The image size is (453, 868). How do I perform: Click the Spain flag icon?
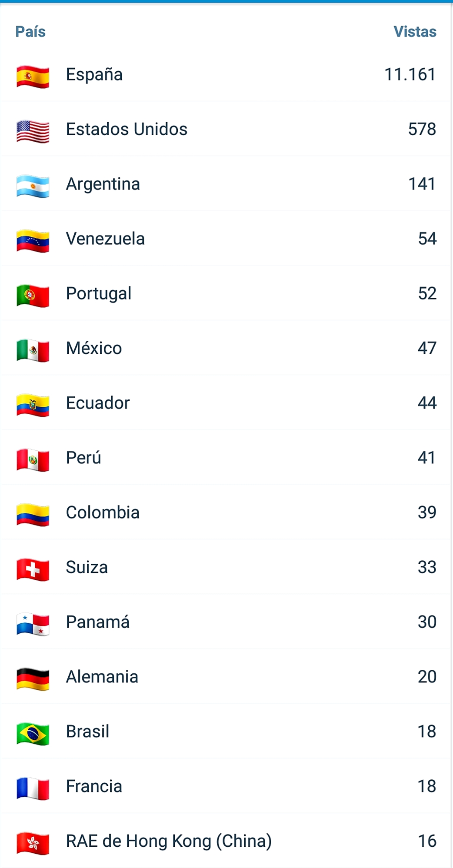[33, 76]
